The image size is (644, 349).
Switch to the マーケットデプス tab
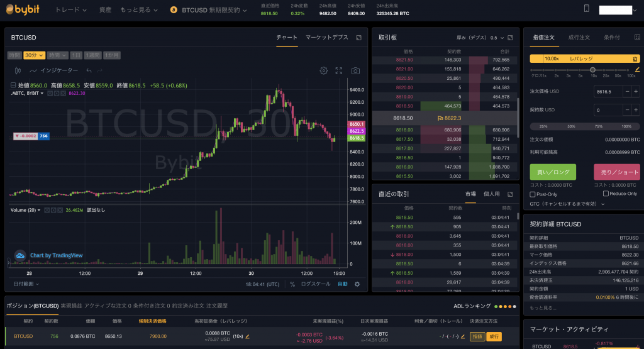327,37
